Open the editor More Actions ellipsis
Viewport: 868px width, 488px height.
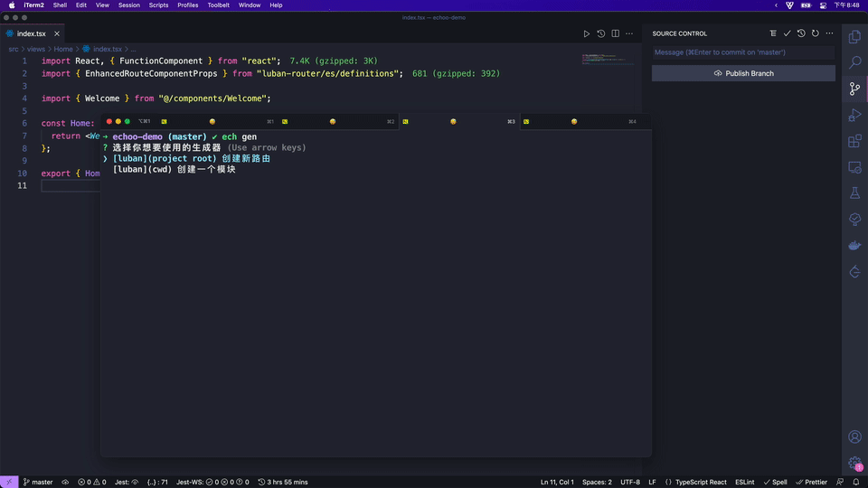pyautogui.click(x=629, y=33)
